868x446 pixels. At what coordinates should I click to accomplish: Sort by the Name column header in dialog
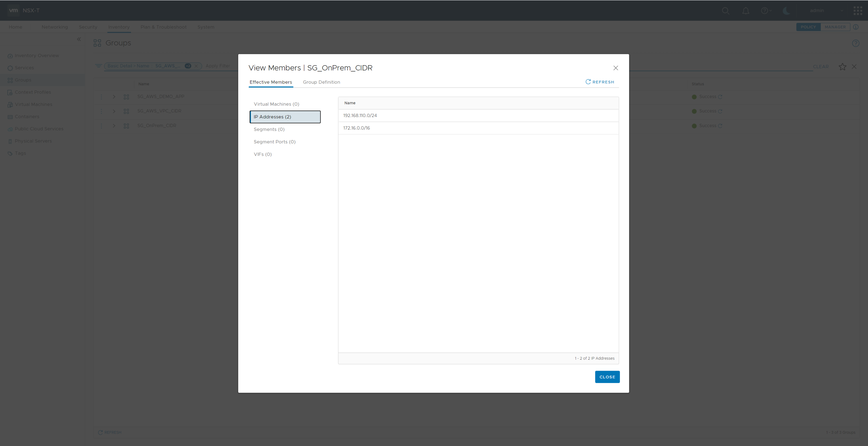350,103
